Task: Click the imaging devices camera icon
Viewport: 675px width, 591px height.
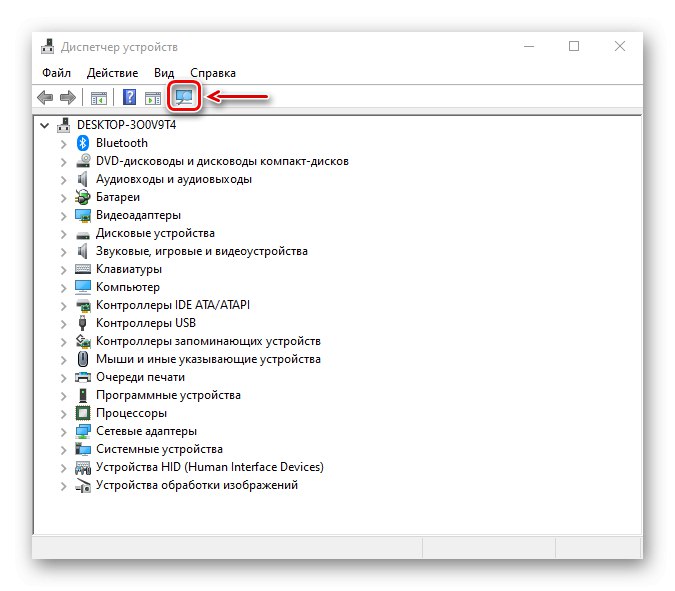Action: point(83,486)
